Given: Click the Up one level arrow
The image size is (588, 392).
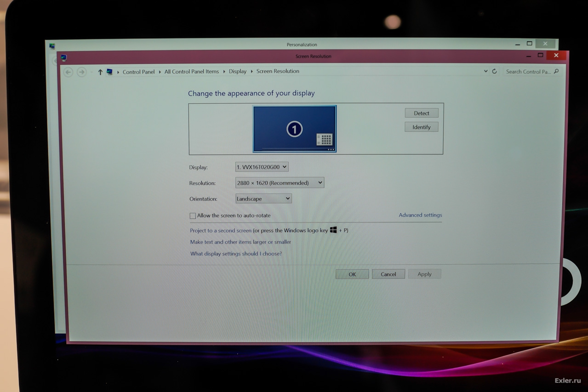Looking at the screenshot, I should click(x=100, y=72).
